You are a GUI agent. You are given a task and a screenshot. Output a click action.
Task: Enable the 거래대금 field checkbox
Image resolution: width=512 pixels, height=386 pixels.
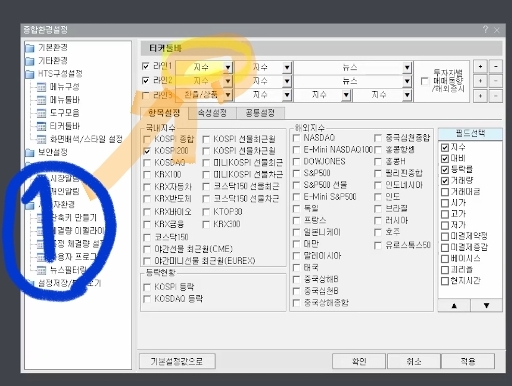445,192
